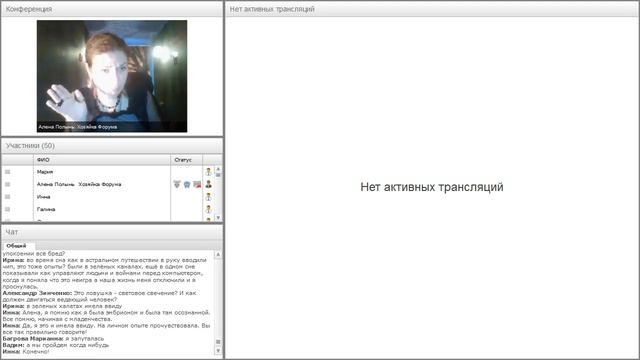The height and width of the screenshot is (360, 640).
Task: Click the Чат panel header
Action: point(112,232)
